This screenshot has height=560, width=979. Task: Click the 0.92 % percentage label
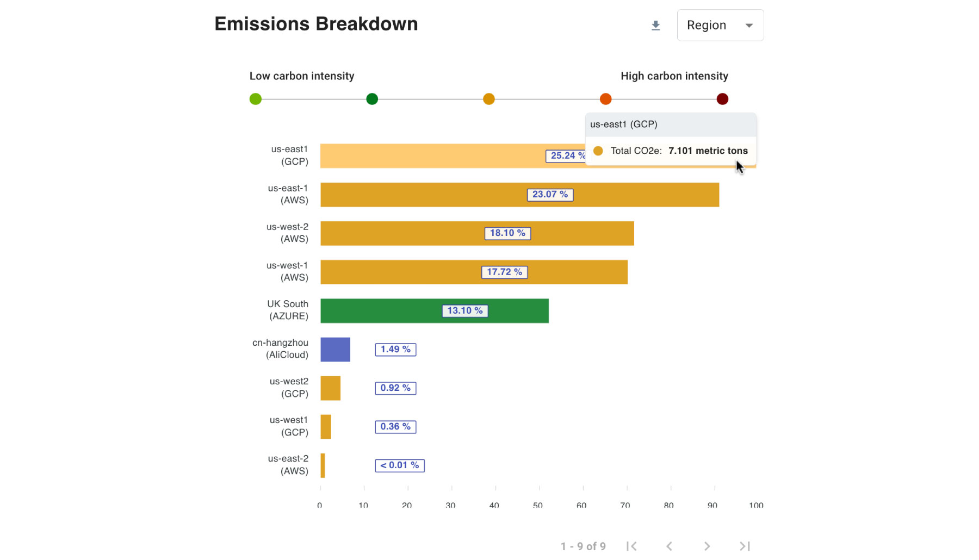395,388
